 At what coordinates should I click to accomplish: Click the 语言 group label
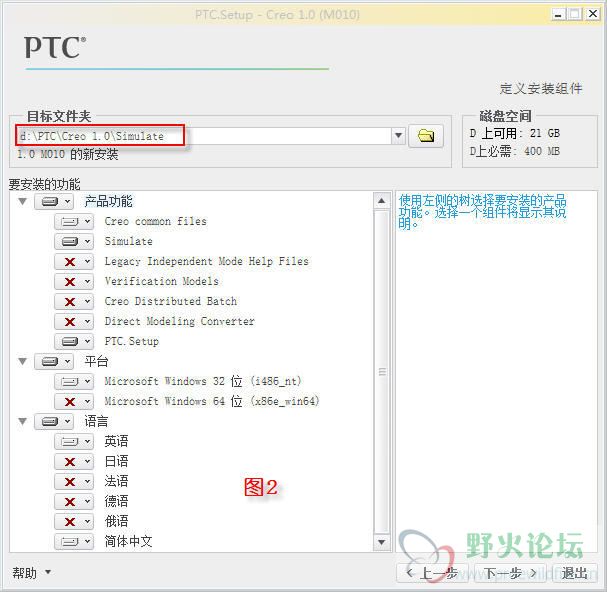96,421
